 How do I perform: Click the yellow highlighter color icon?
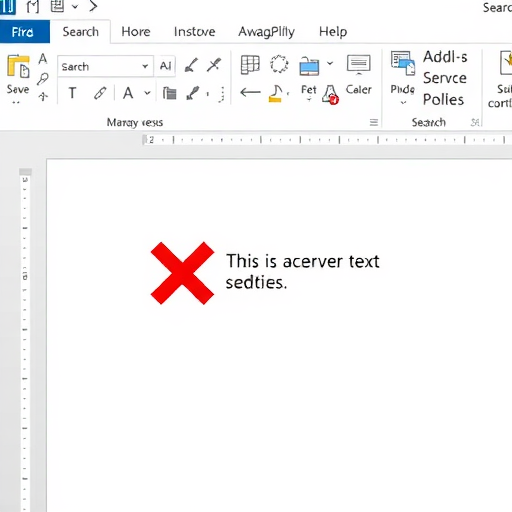(276, 93)
